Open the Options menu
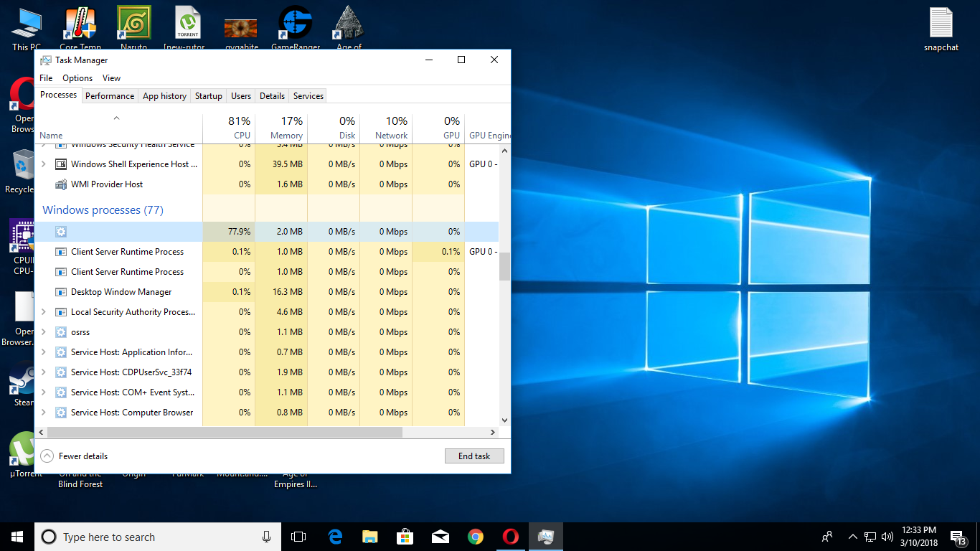980x551 pixels. pos(77,78)
